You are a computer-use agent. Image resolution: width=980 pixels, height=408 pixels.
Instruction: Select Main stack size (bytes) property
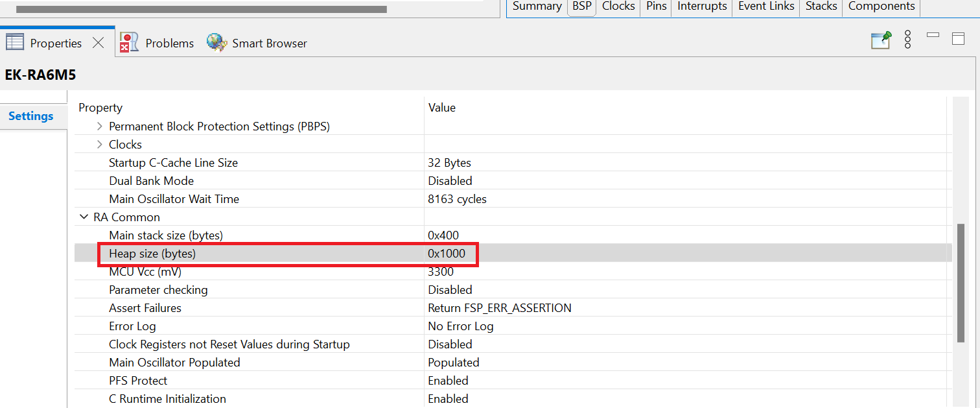click(165, 235)
